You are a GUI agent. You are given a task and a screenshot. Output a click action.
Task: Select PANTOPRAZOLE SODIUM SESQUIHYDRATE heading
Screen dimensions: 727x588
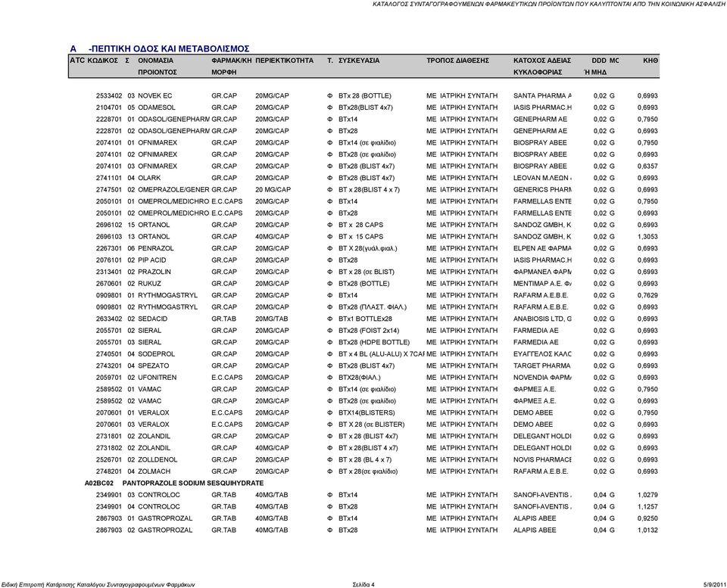click(x=193, y=484)
